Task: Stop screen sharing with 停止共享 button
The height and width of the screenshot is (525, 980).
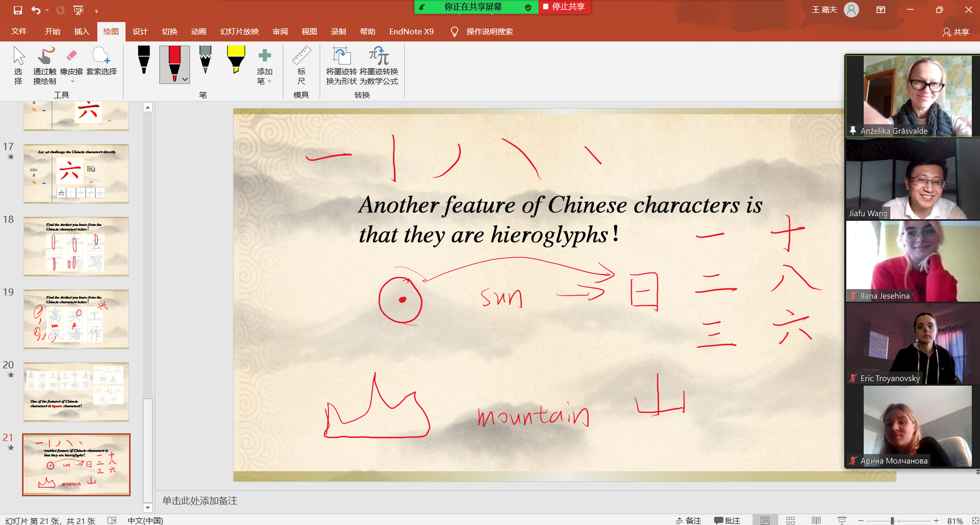Action: [x=564, y=7]
